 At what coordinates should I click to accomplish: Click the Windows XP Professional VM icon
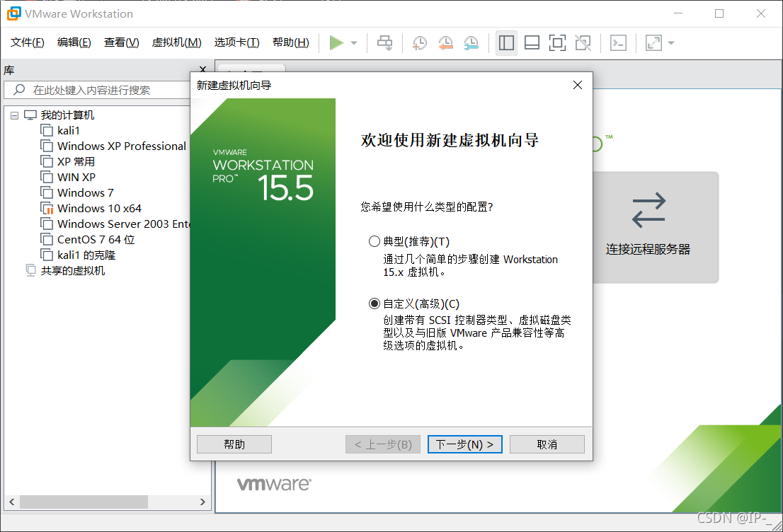pos(47,146)
